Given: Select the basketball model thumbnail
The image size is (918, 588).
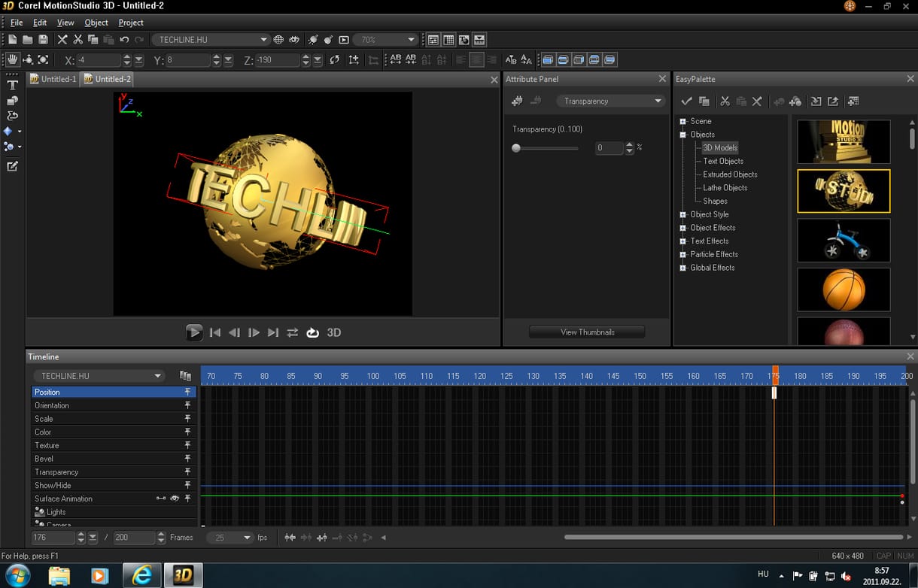Looking at the screenshot, I should [844, 289].
